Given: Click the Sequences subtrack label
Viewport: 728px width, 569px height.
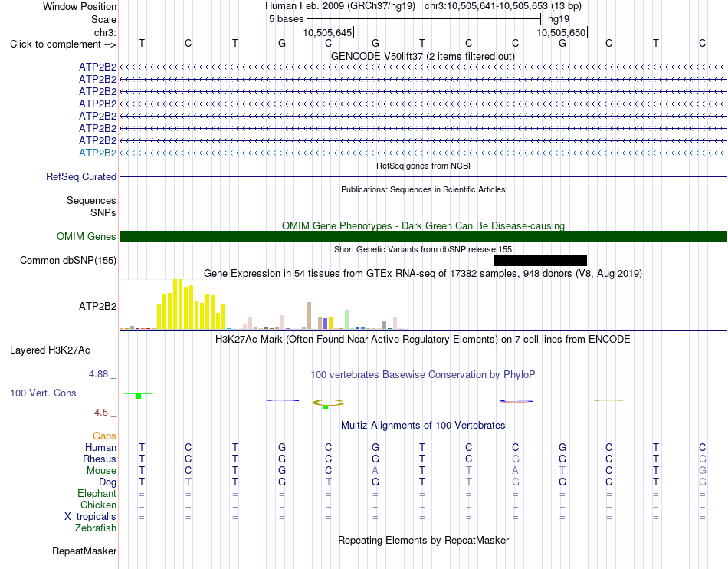Looking at the screenshot, I should pyautogui.click(x=91, y=200).
